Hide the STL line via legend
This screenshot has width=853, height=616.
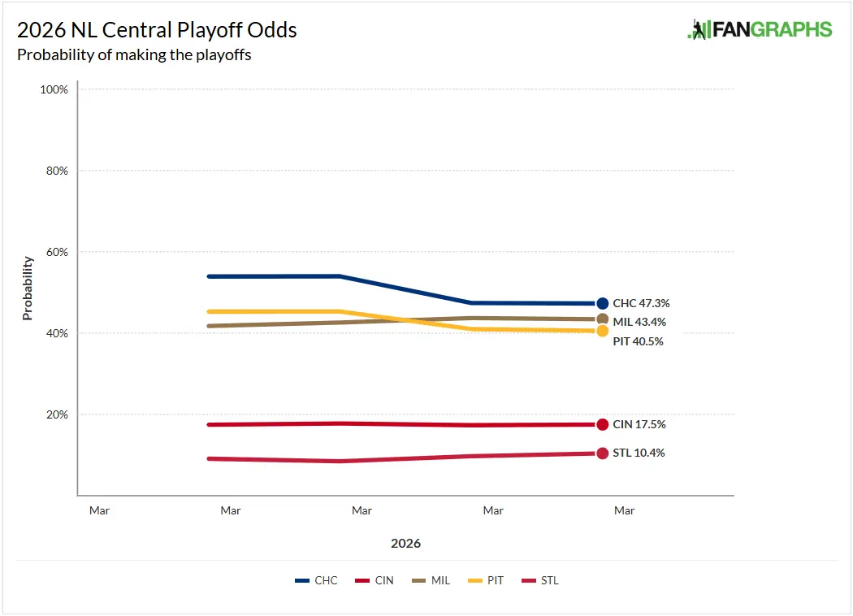point(539,580)
